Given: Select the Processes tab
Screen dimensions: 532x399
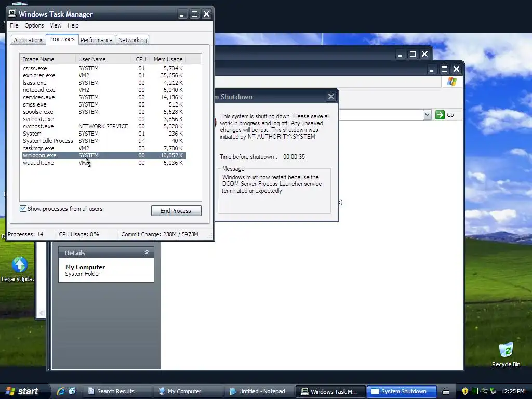Looking at the screenshot, I should pos(62,39).
